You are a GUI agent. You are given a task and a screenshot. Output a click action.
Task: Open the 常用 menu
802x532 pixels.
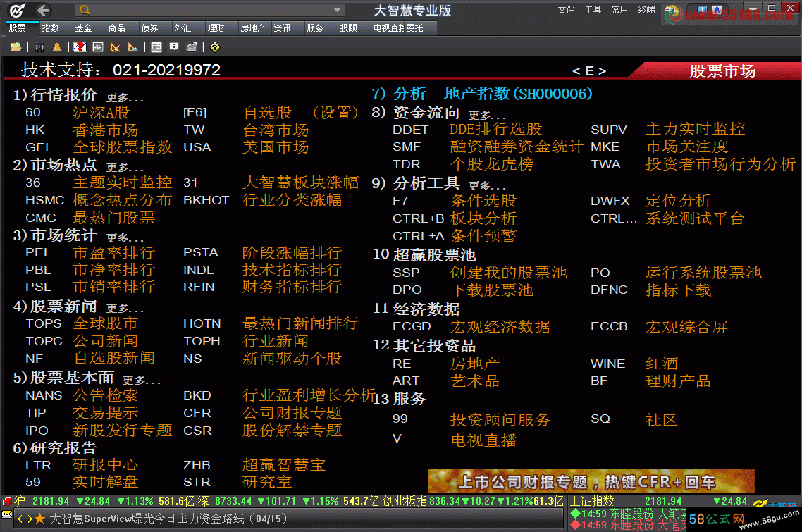click(x=619, y=10)
